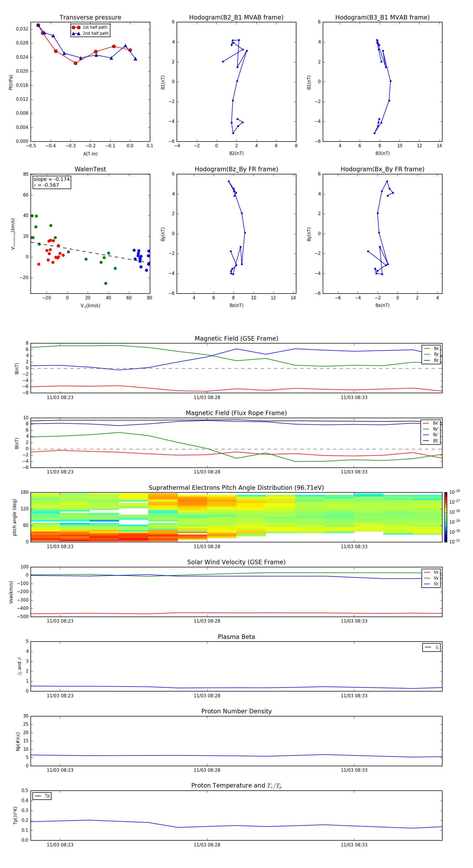Click 'Vsw(km/s)' axis label
473x868 pixels.
coord(11,592)
